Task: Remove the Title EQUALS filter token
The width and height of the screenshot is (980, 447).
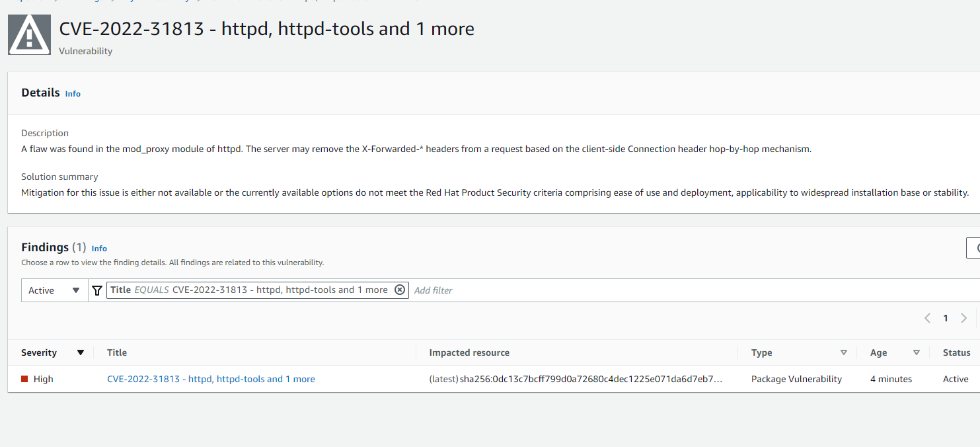Action: 399,290
